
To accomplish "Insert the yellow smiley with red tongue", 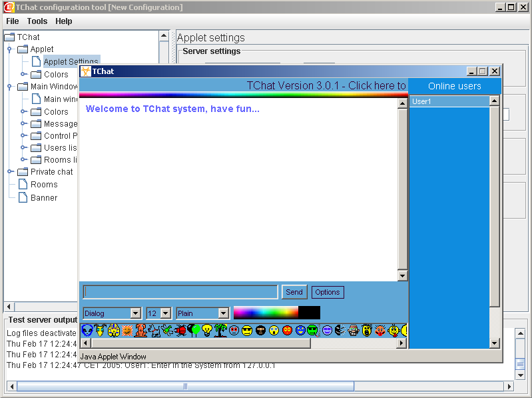I will [x=394, y=330].
